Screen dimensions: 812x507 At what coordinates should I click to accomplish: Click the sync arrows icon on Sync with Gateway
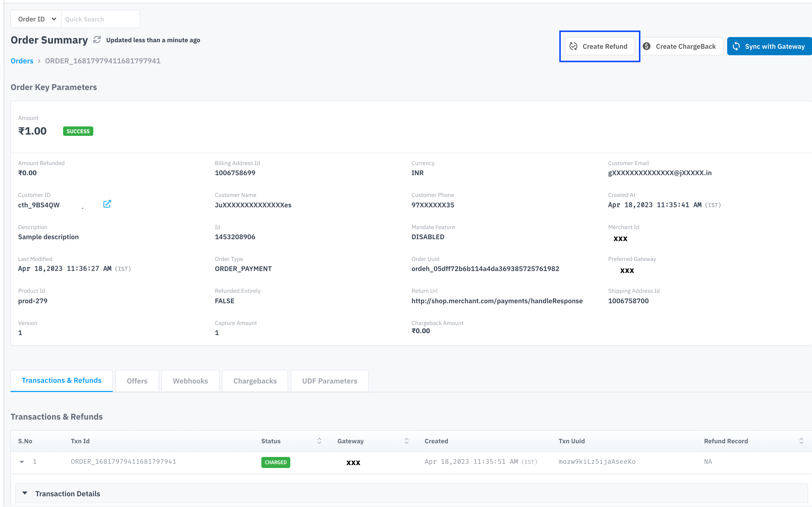pyautogui.click(x=736, y=46)
